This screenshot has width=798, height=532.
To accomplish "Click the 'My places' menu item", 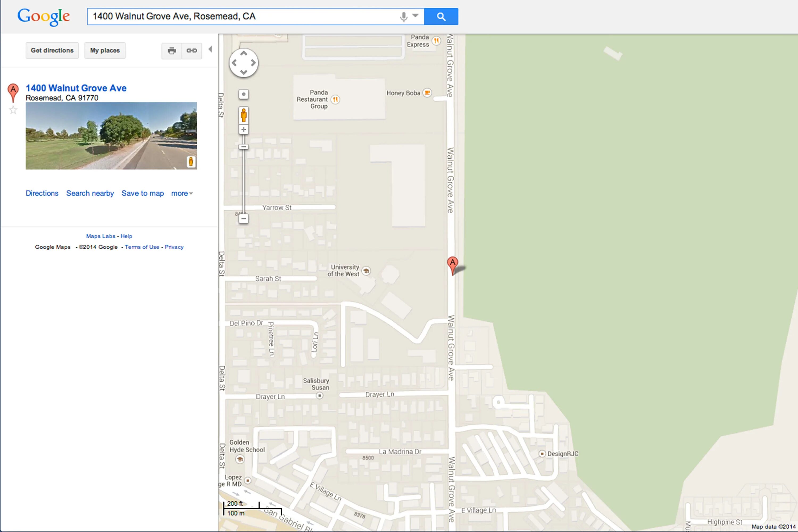I will pyautogui.click(x=104, y=50).
